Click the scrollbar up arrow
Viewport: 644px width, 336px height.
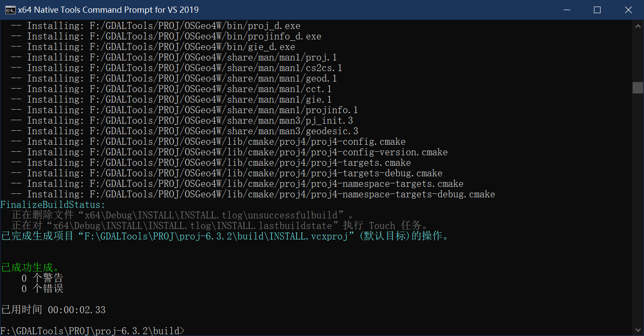point(638,25)
